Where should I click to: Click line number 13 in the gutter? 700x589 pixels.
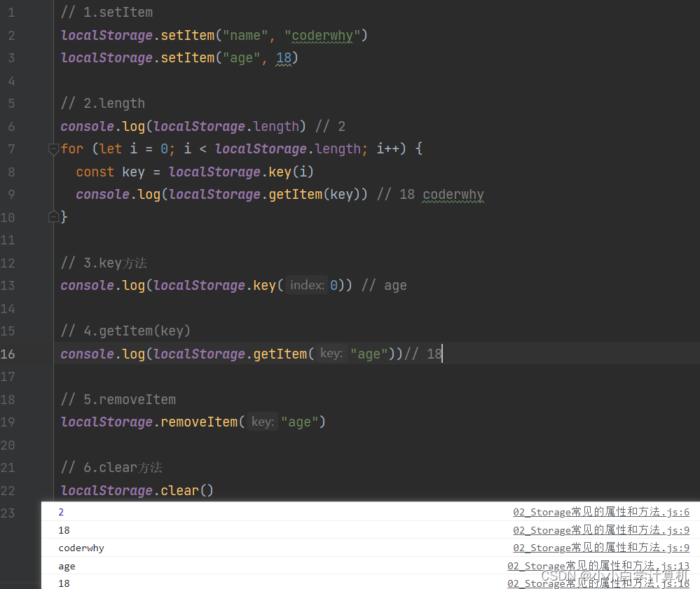[x=8, y=286]
